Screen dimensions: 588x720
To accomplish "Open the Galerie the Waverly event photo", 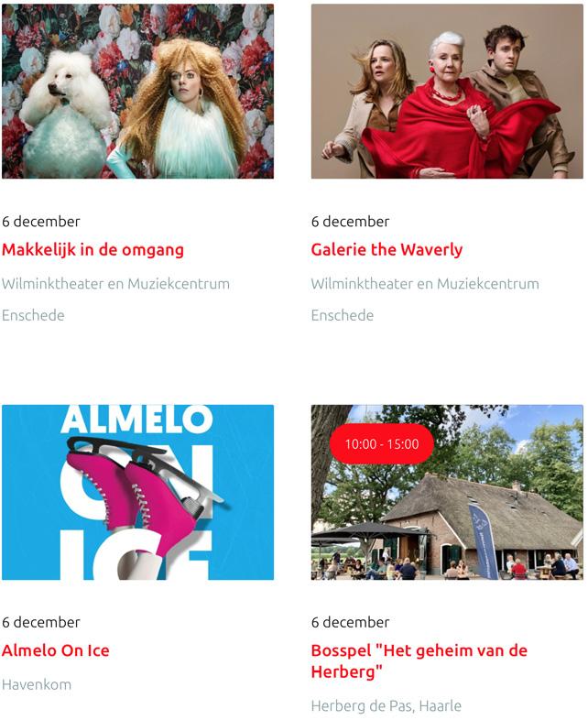I will (x=447, y=92).
